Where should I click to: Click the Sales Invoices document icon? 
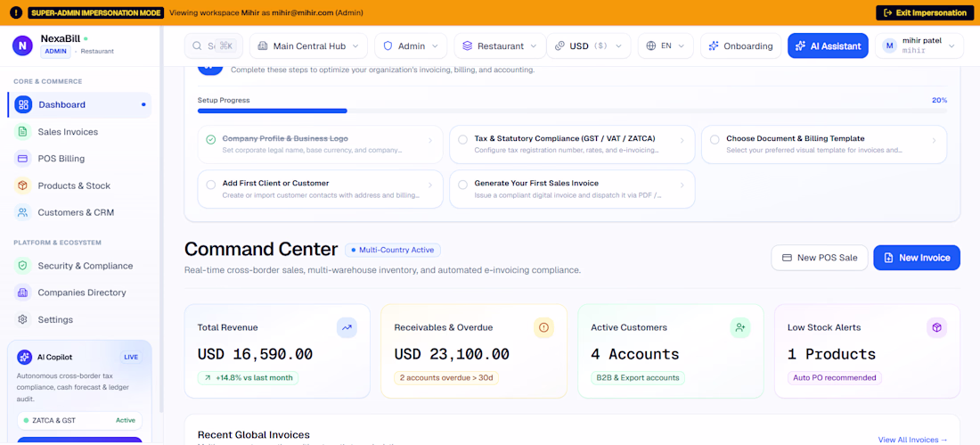[x=22, y=132]
